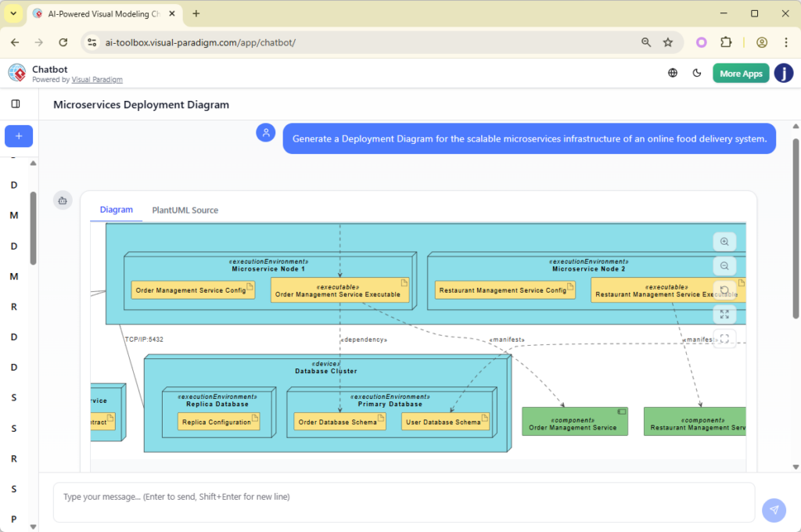Click the More Apps button

740,72
